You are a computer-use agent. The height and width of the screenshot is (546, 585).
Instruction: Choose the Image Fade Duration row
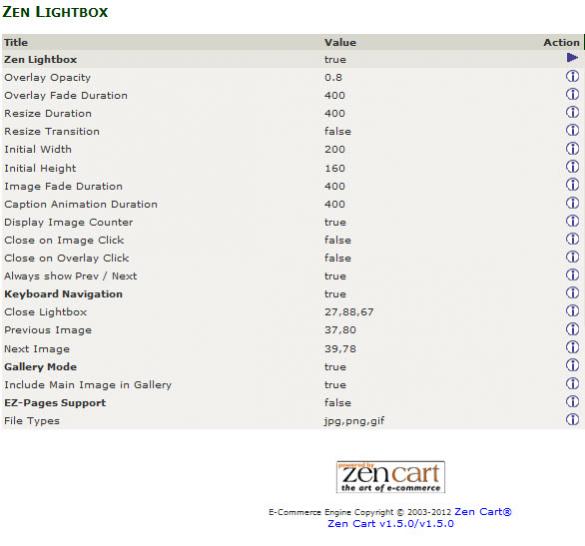(x=292, y=186)
